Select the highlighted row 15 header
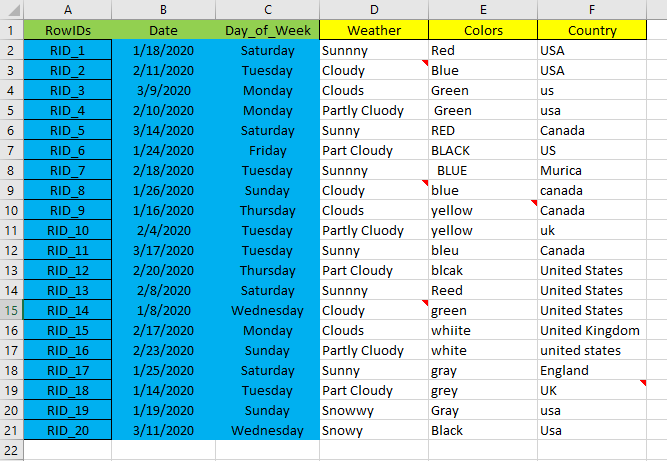 point(11,310)
